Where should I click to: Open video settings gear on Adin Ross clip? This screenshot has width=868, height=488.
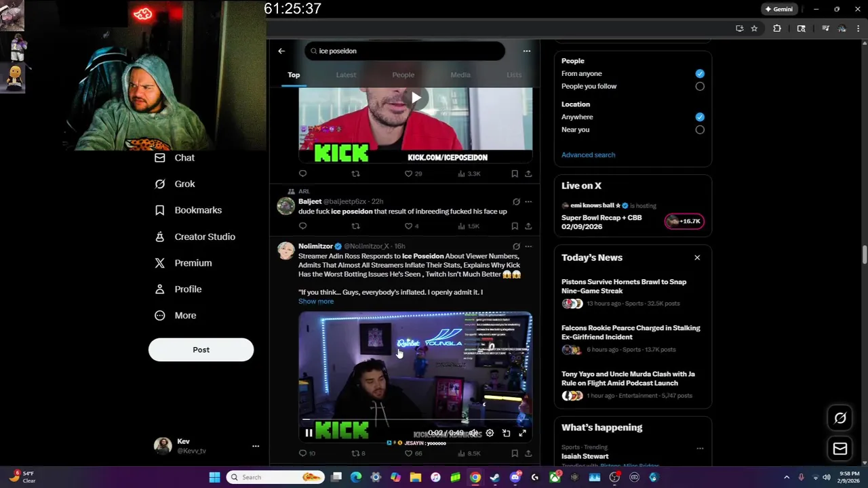490,433
